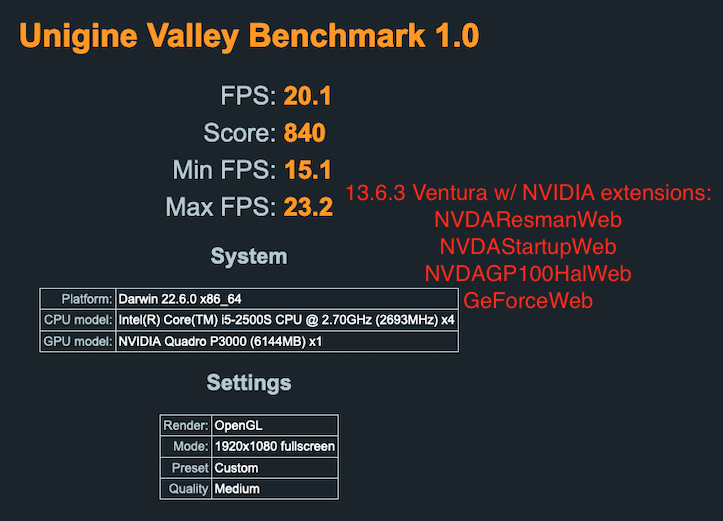Click the NVDAStartupWeb extension text

click(x=527, y=246)
